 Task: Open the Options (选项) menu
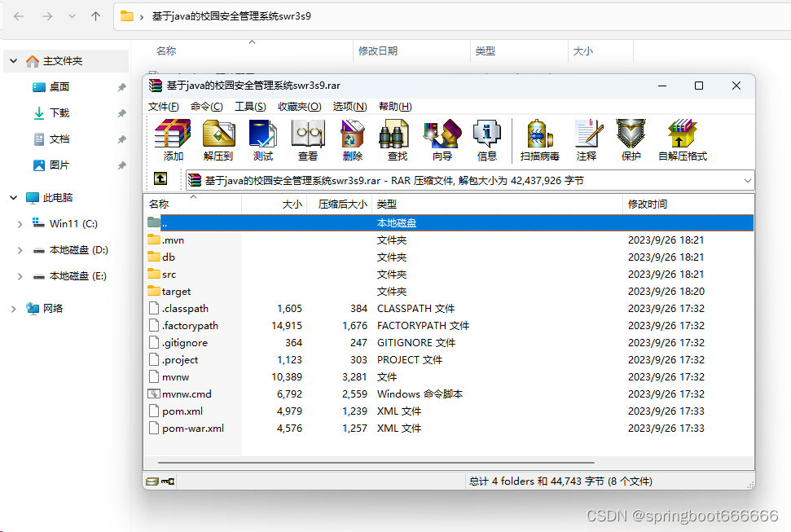[349, 107]
